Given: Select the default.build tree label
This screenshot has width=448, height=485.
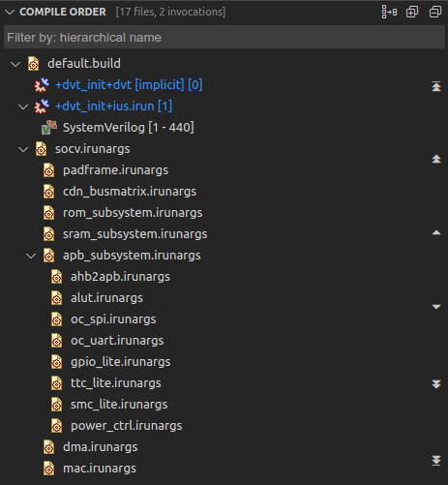Looking at the screenshot, I should pyautogui.click(x=84, y=64).
